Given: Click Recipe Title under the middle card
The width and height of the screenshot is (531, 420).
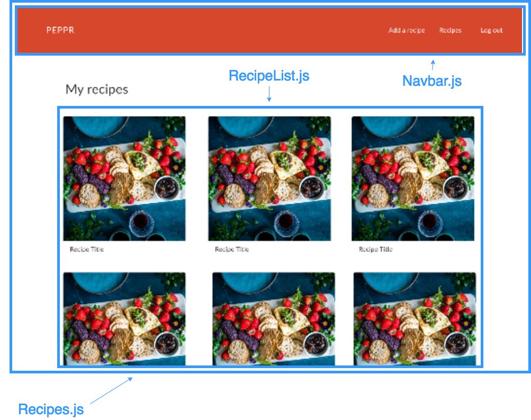Looking at the screenshot, I should [232, 249].
